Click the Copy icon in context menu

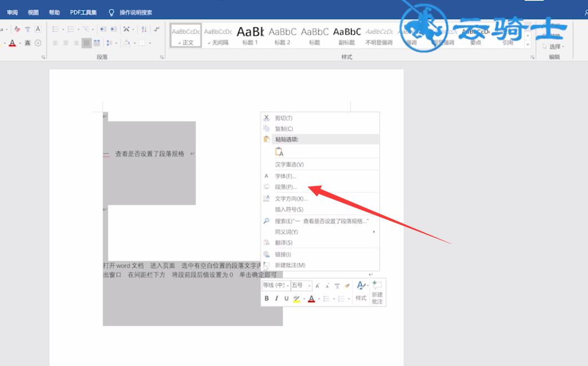[x=267, y=129]
